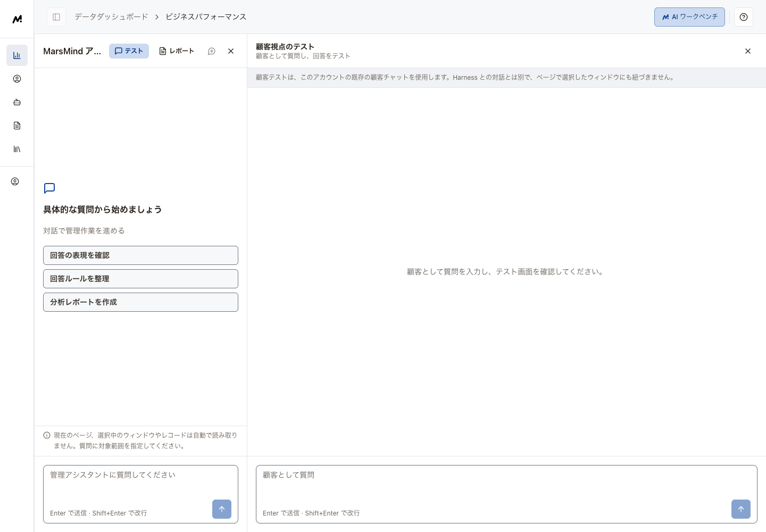Select the 分析レポートを作成 suggestion
This screenshot has width=766, height=532.
(140, 302)
